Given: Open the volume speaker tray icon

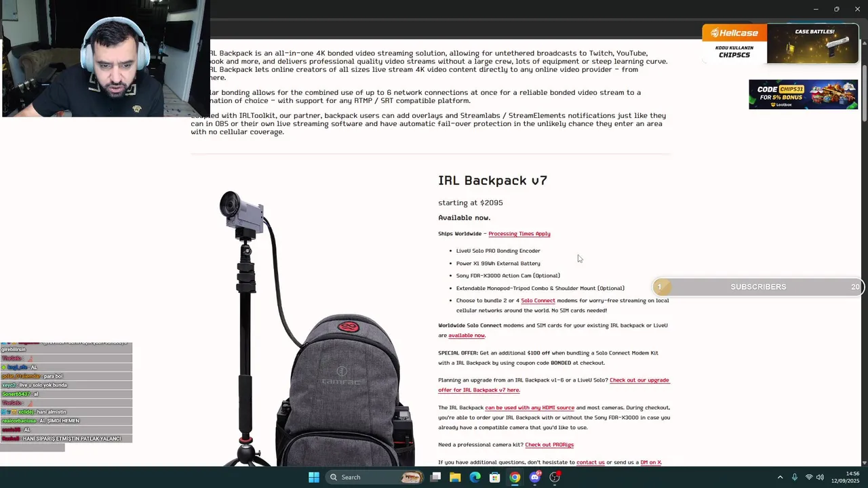Looking at the screenshot, I should coord(820,477).
